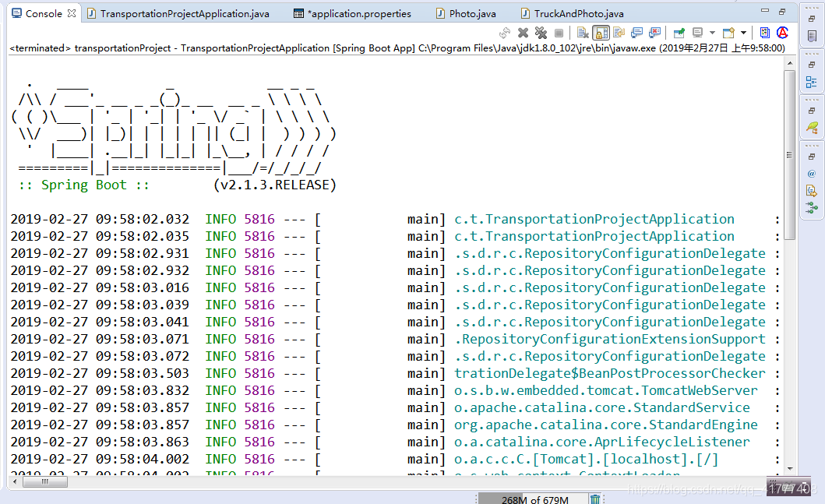The width and height of the screenshot is (825, 504).
Task: Toggle Word Wrap in the console
Action: pos(619,33)
